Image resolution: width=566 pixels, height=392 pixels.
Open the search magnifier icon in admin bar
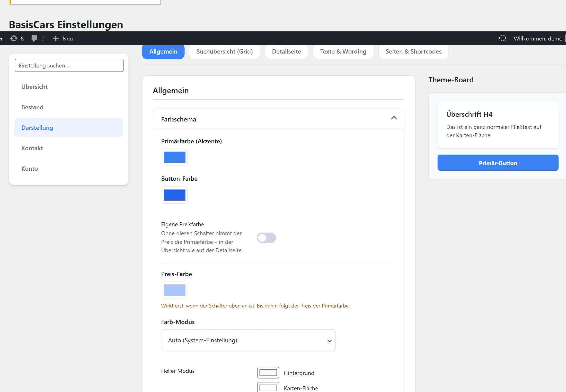[503, 38]
